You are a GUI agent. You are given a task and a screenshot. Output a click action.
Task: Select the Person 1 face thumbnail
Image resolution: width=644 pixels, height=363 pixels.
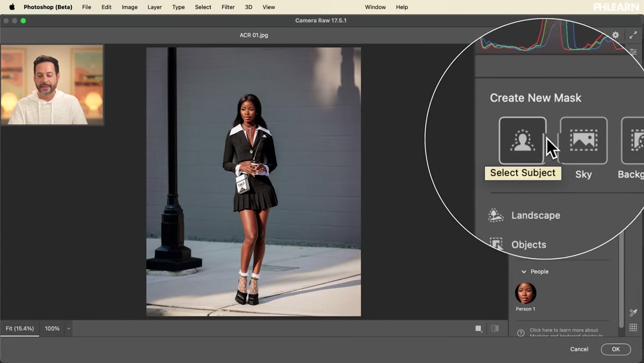tap(525, 293)
